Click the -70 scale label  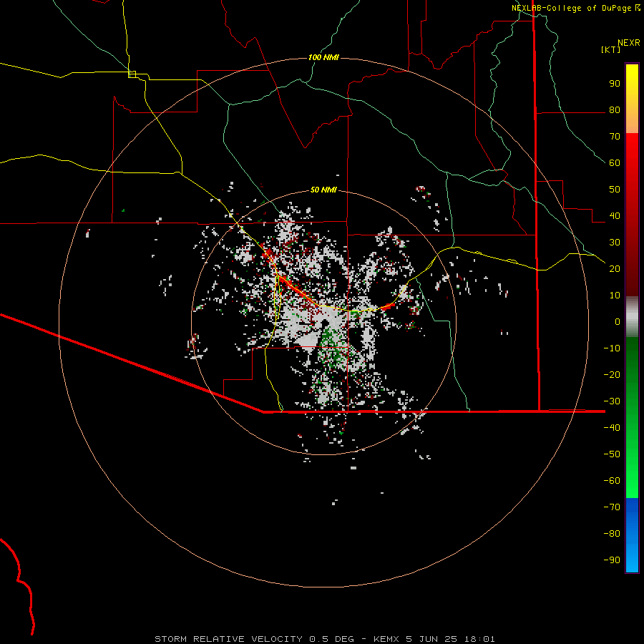pos(612,507)
